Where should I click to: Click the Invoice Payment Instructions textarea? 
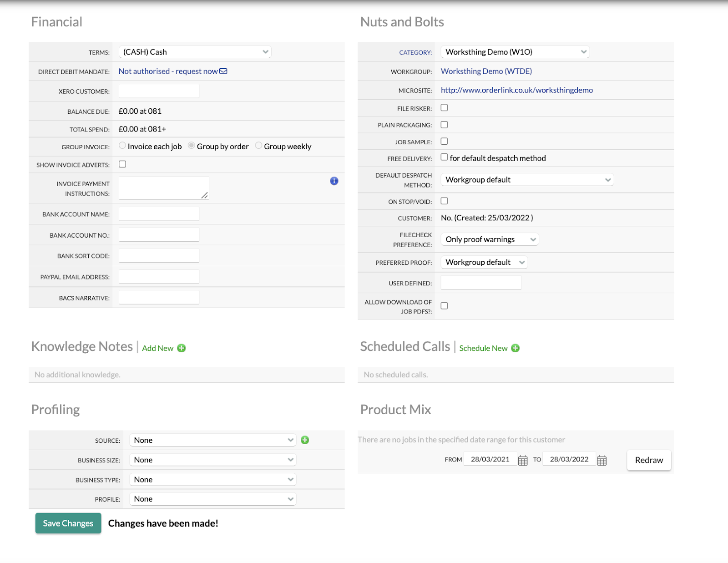(x=164, y=188)
